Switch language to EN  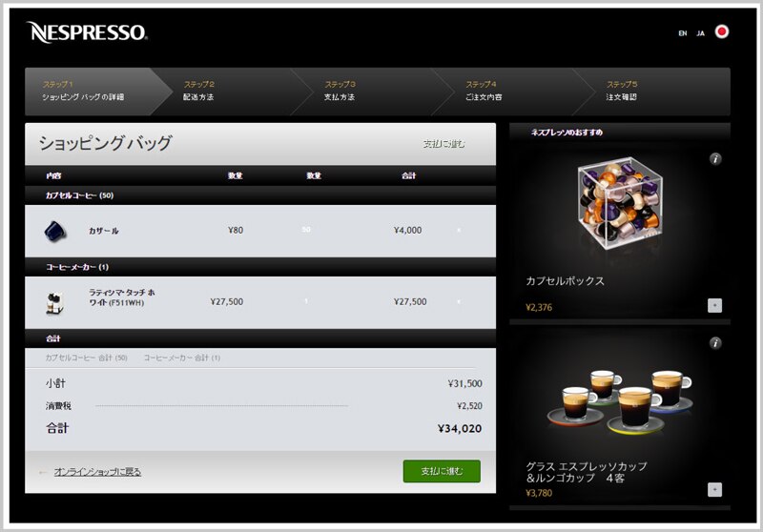[683, 33]
